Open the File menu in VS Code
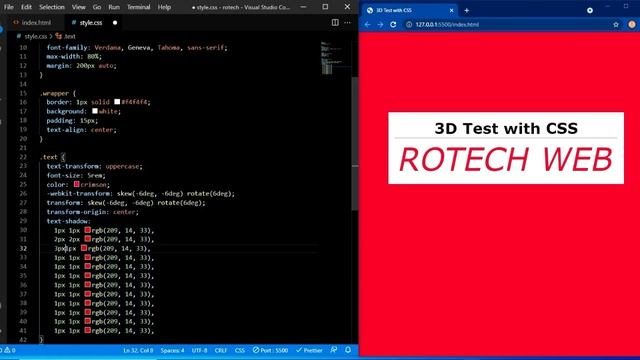The image size is (640, 360). tap(9, 7)
